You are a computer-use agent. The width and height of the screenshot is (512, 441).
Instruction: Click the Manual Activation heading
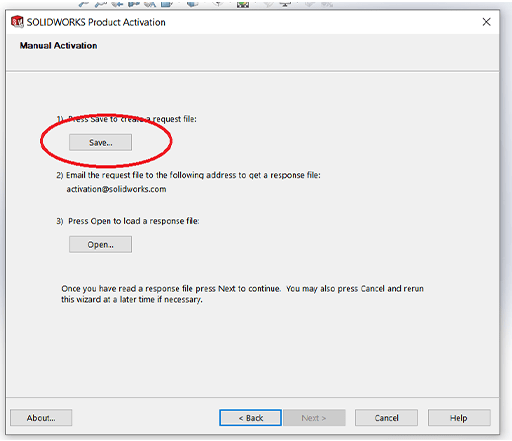pyautogui.click(x=58, y=45)
